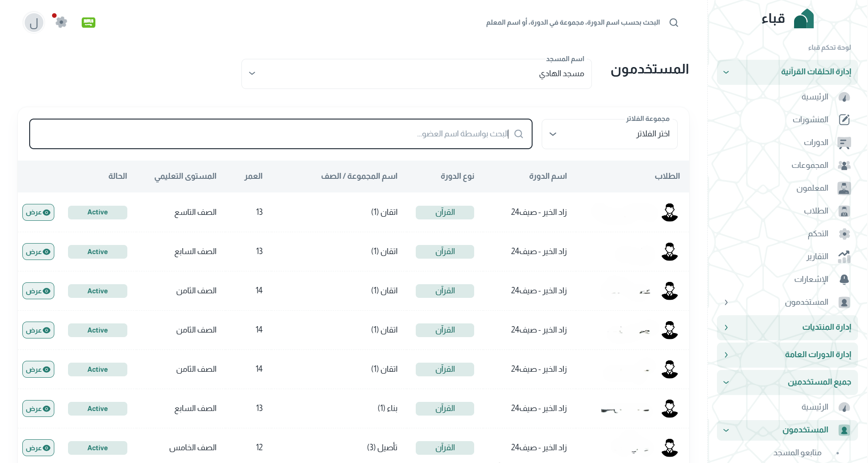The width and height of the screenshot is (868, 463).
Task: Open اسم المسجد mosque dropdown
Action: click(416, 74)
